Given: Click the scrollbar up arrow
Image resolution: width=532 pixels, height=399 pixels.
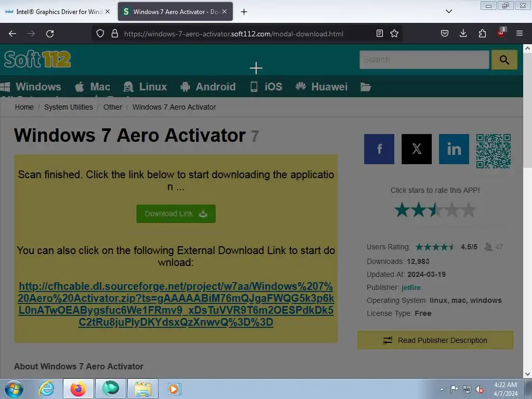Looking at the screenshot, I should point(528,48).
